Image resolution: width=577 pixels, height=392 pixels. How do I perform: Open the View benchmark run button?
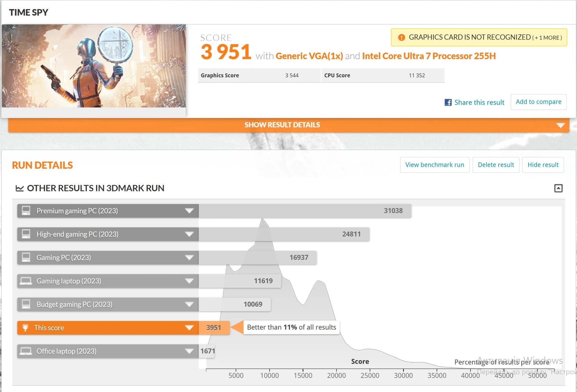(x=435, y=165)
